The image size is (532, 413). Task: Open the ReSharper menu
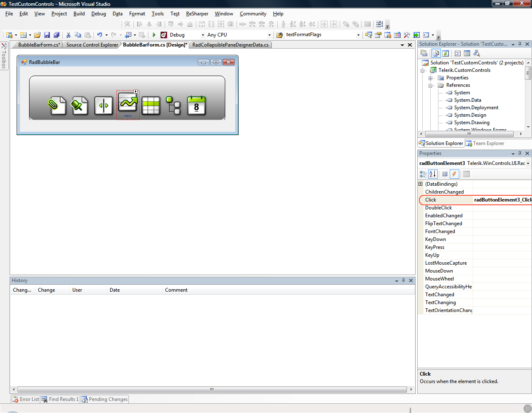coord(197,14)
